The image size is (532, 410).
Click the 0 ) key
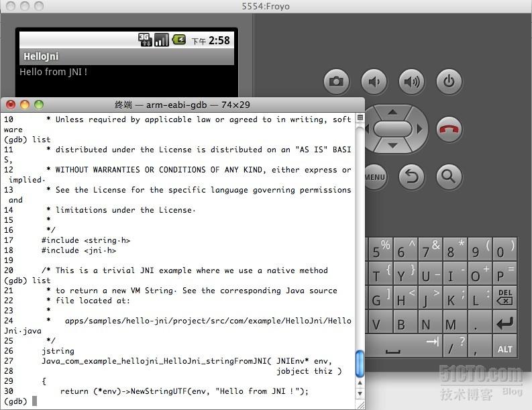click(504, 249)
